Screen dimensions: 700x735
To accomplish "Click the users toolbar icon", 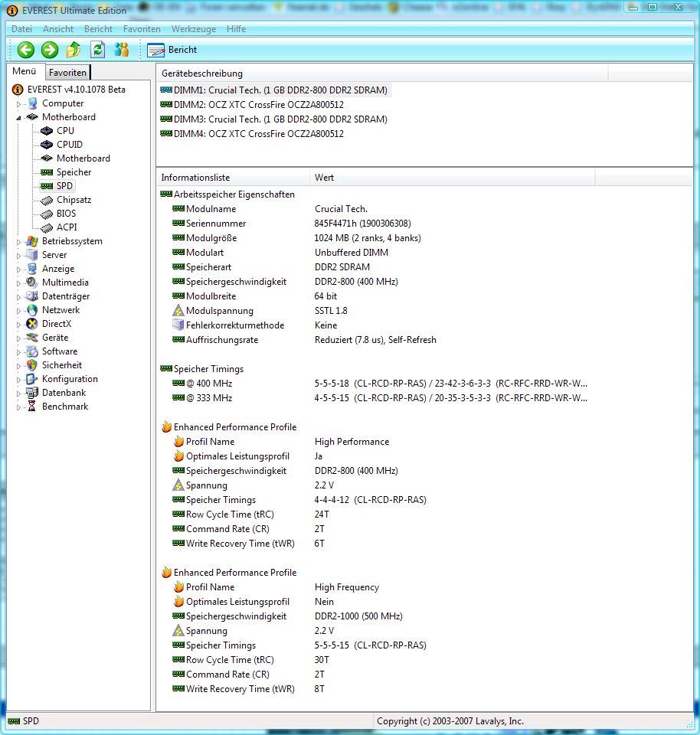I will (x=122, y=50).
